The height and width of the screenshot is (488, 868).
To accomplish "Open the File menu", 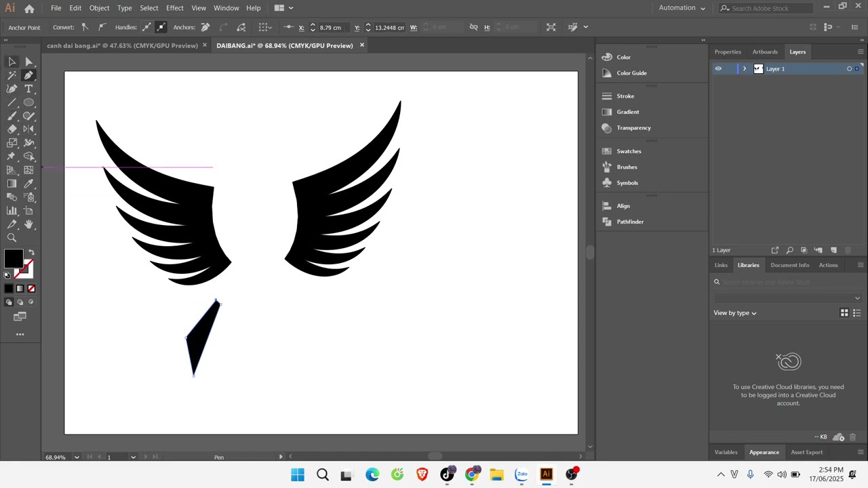I will click(x=56, y=8).
